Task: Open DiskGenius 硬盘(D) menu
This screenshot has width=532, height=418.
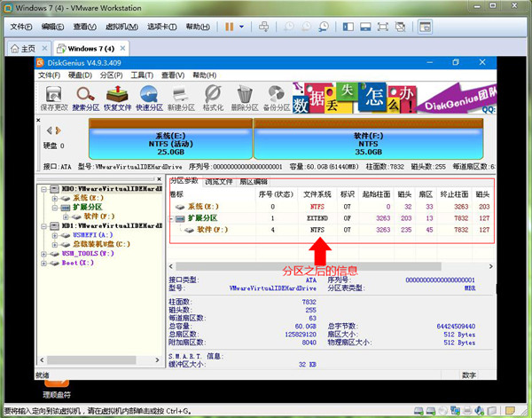Action: point(80,75)
